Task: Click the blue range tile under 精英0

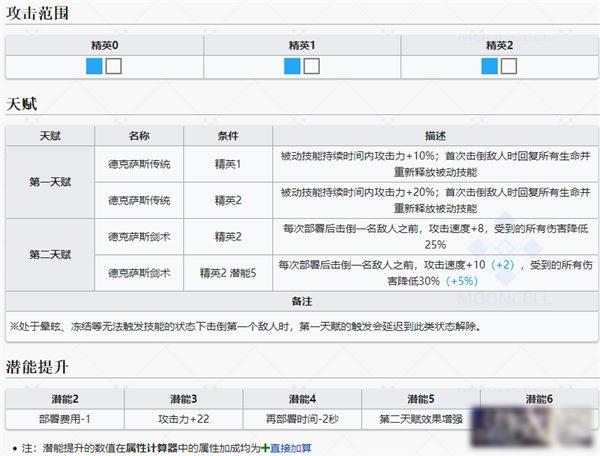Action: [x=94, y=66]
